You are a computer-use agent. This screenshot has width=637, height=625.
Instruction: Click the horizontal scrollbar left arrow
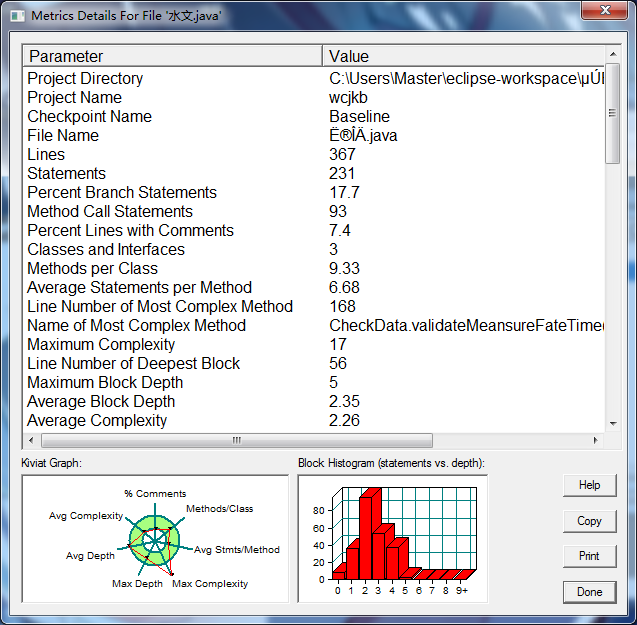pos(31,440)
